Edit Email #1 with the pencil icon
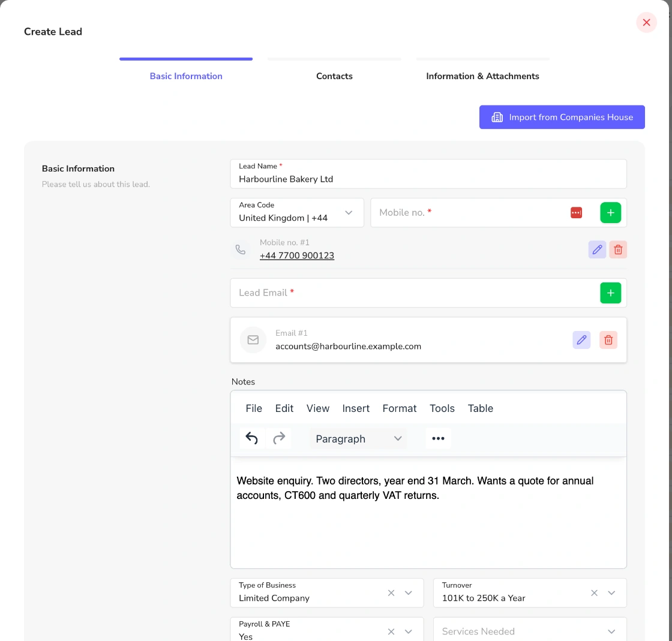Screen dimensions: 672x641 [581, 340]
